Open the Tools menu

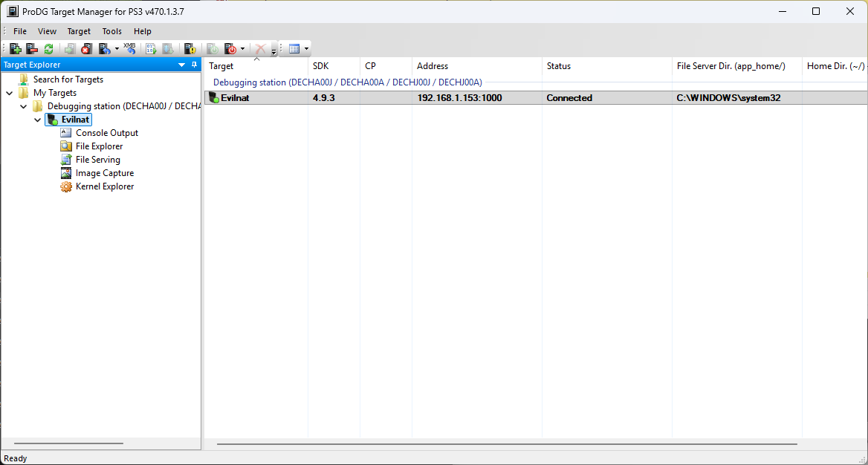111,31
